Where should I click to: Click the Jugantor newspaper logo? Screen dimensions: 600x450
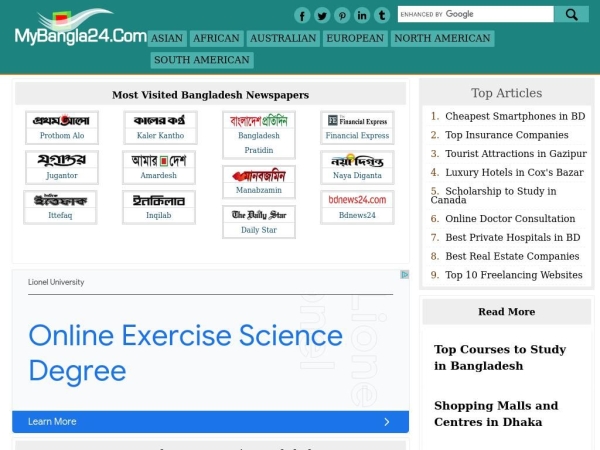tap(62, 160)
